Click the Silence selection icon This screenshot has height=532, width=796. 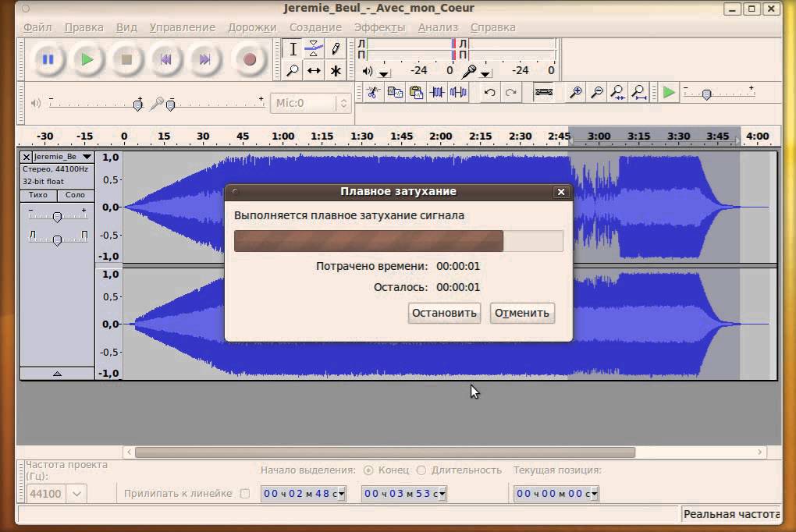coord(458,92)
